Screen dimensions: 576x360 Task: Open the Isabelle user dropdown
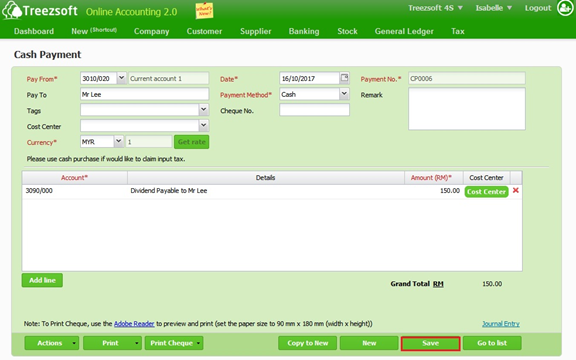tap(493, 8)
